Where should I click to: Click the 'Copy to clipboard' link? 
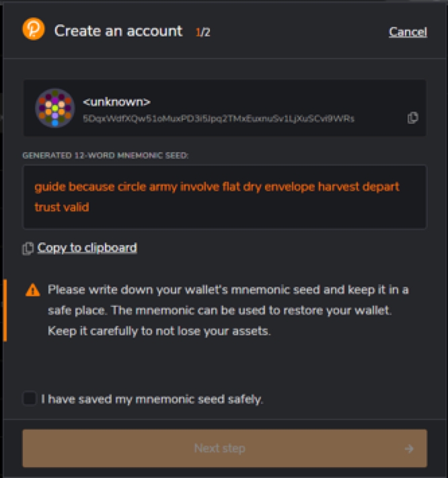(x=87, y=248)
